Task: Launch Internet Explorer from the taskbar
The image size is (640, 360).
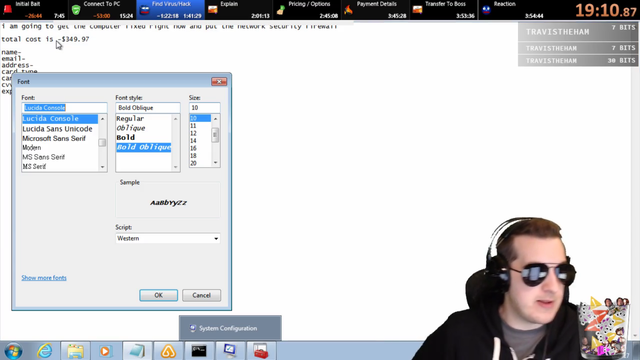Action: [44, 351]
